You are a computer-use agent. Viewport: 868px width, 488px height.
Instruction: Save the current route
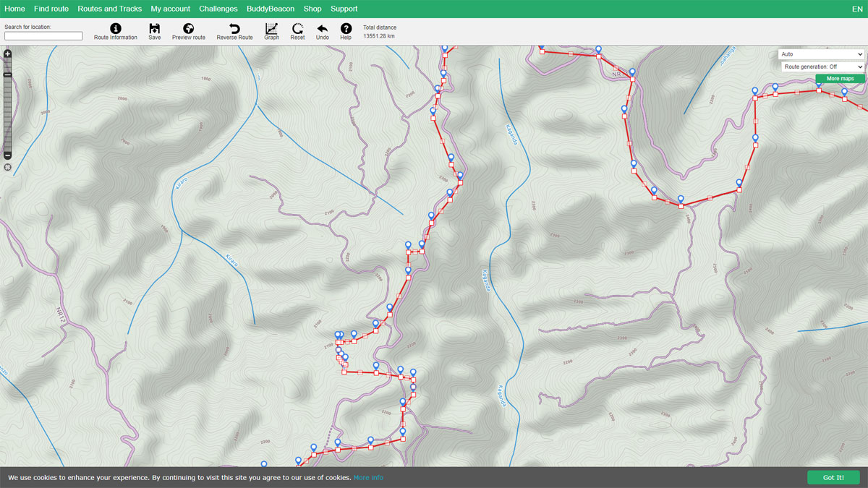[155, 29]
